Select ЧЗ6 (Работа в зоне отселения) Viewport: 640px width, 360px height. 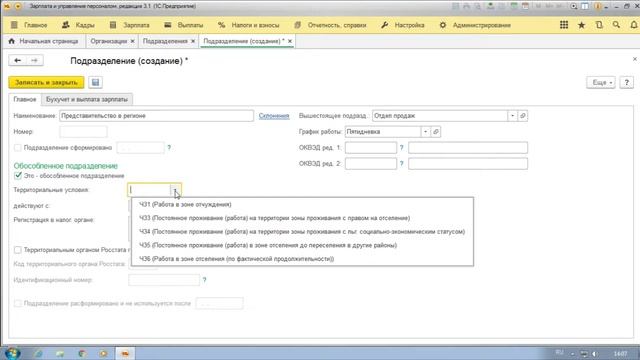coord(302,259)
